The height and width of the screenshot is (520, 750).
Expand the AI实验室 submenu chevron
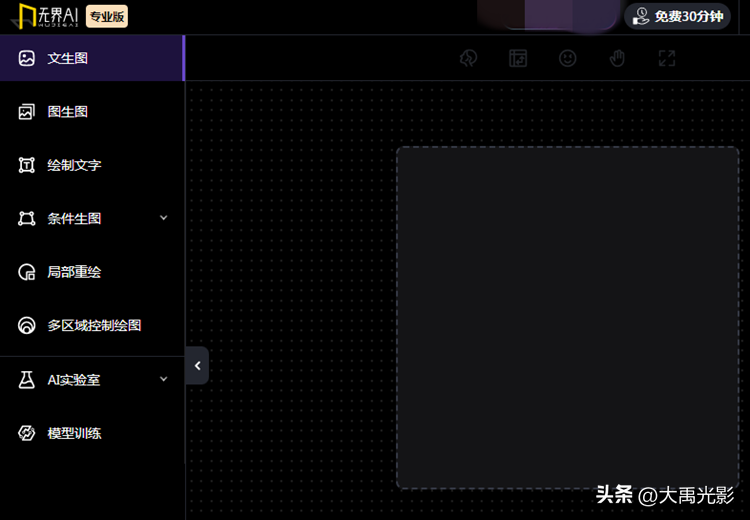[x=164, y=379]
